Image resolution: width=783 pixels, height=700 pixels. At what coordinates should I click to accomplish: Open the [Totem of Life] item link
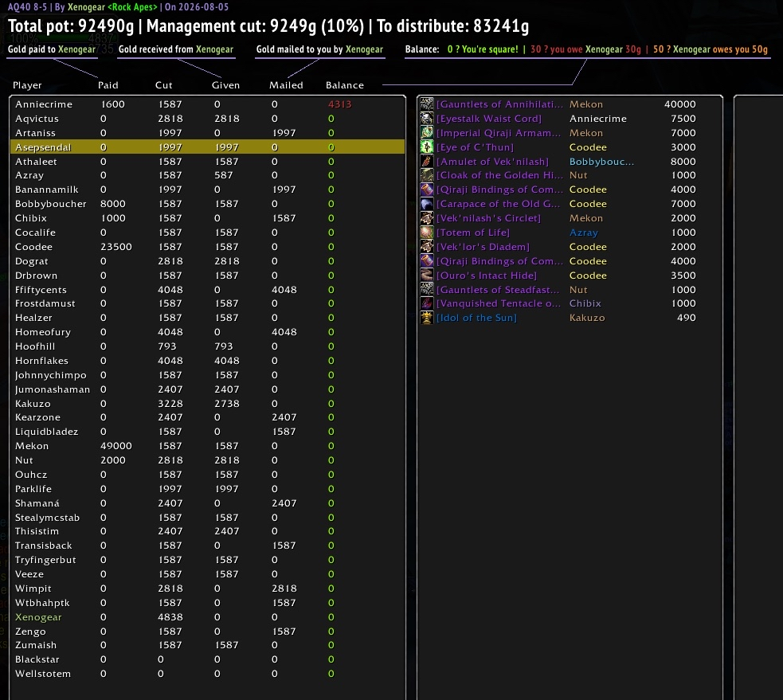(473, 233)
